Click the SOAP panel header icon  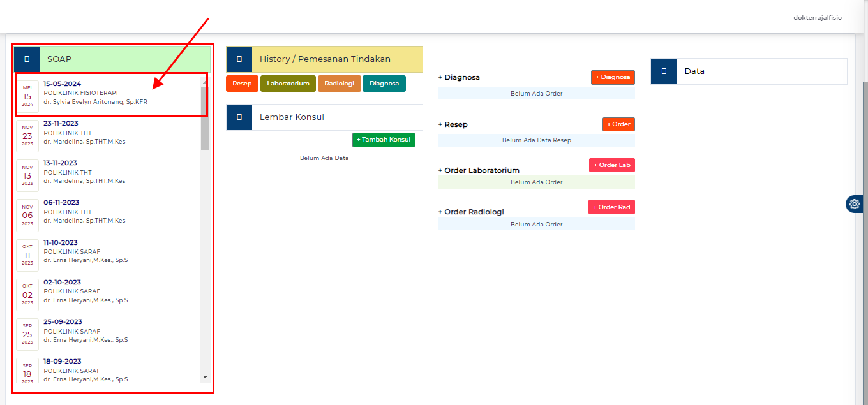point(26,59)
